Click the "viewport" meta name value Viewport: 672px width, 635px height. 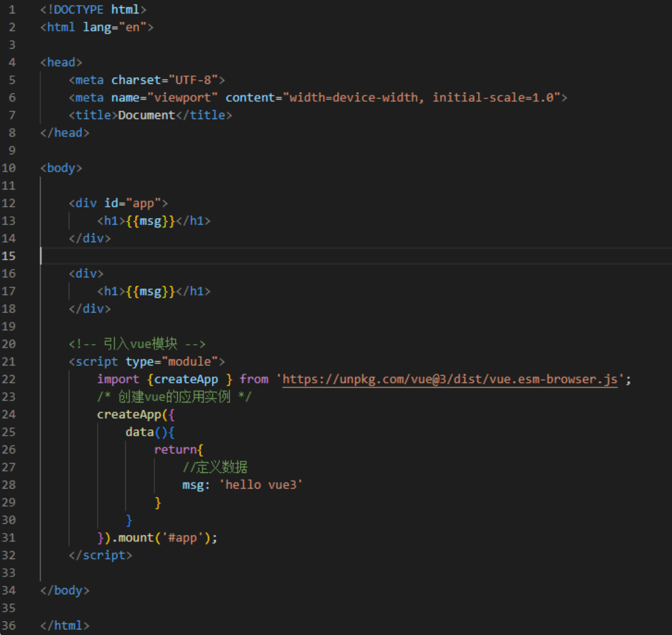pyautogui.click(x=182, y=98)
